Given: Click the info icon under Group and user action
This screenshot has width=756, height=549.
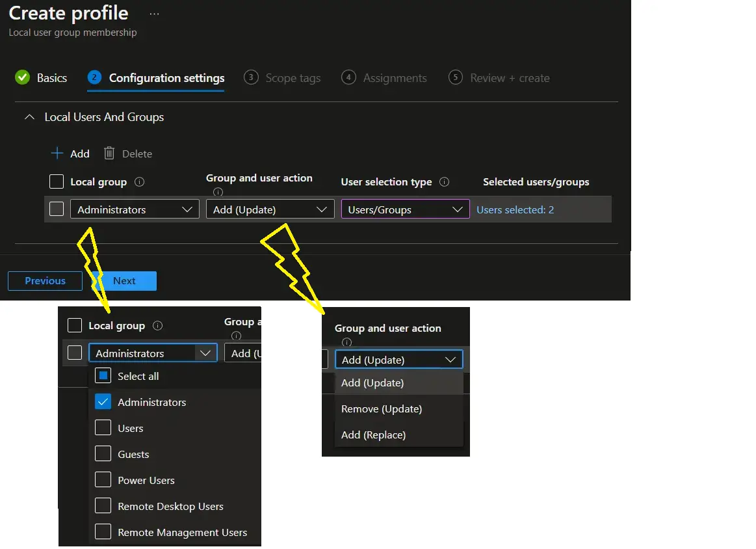Looking at the screenshot, I should 218,193.
